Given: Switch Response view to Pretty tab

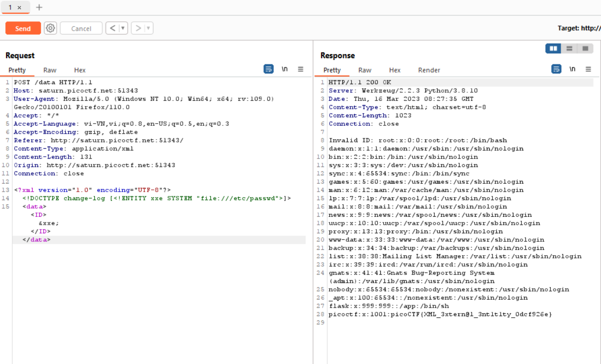Looking at the screenshot, I should click(x=332, y=70).
